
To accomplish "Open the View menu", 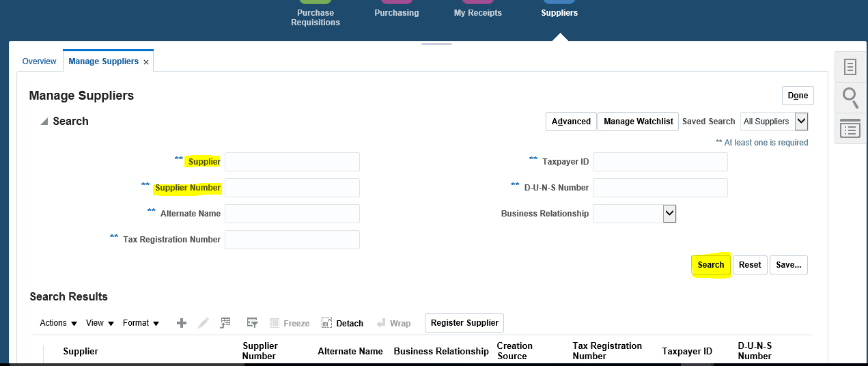I will (100, 323).
